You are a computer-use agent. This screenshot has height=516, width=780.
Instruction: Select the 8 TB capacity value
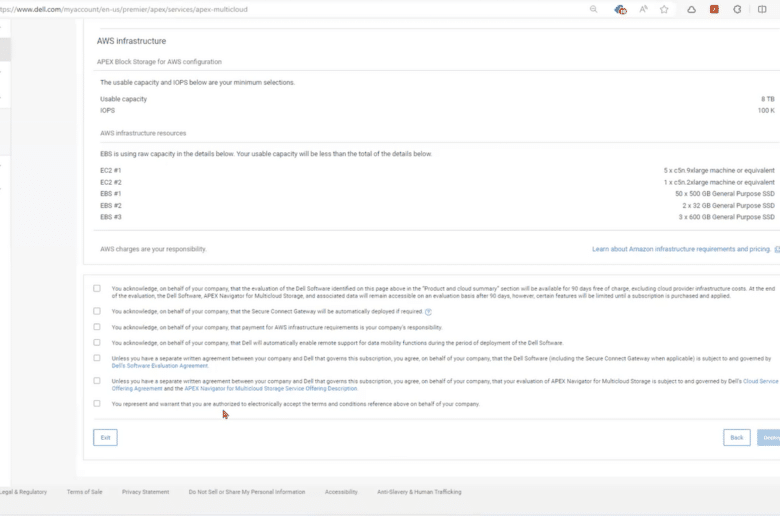pos(768,99)
